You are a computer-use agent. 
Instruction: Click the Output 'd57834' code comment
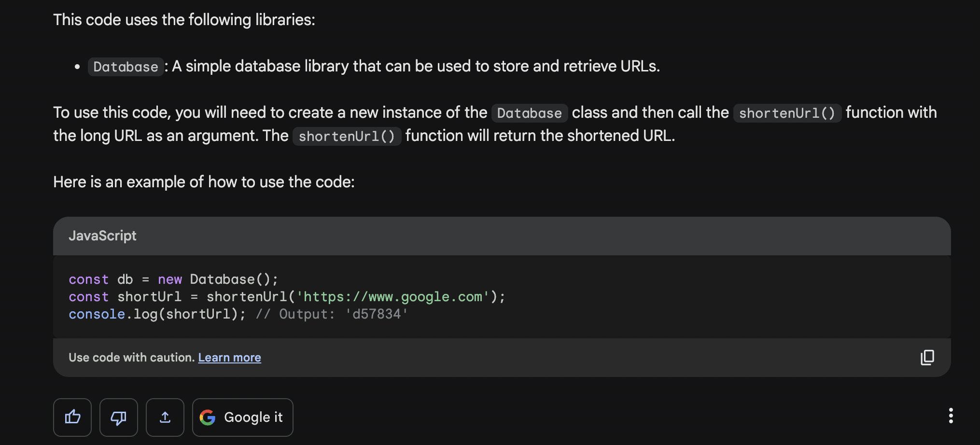coord(332,314)
